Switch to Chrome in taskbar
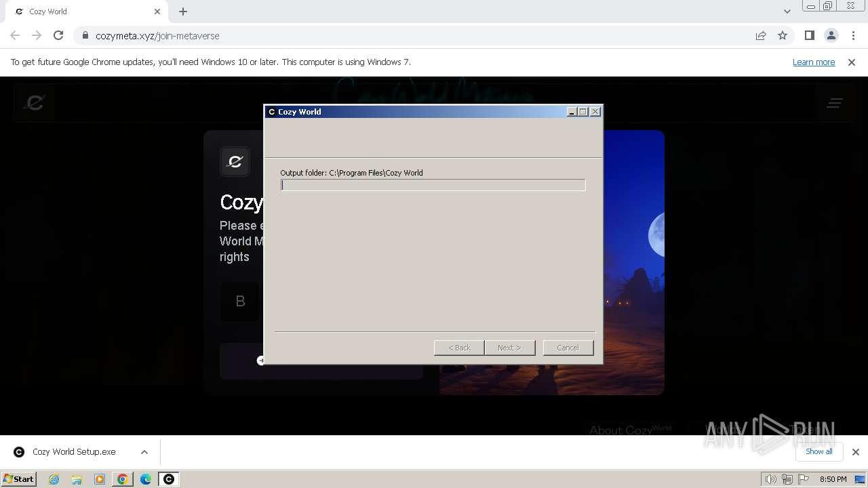The width and height of the screenshot is (868, 488). tap(123, 479)
